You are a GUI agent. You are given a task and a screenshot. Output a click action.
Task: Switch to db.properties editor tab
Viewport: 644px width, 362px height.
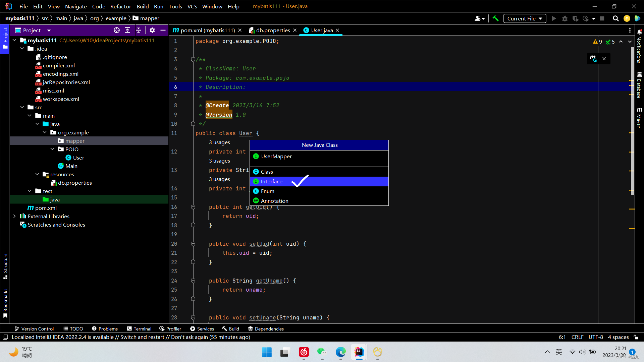273,30
